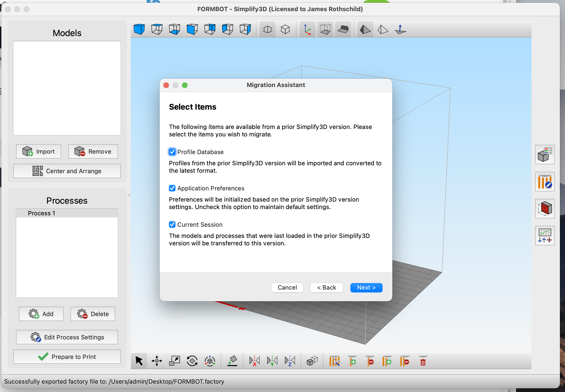
Task: Activate the scale model tool icon
Action: 174,361
